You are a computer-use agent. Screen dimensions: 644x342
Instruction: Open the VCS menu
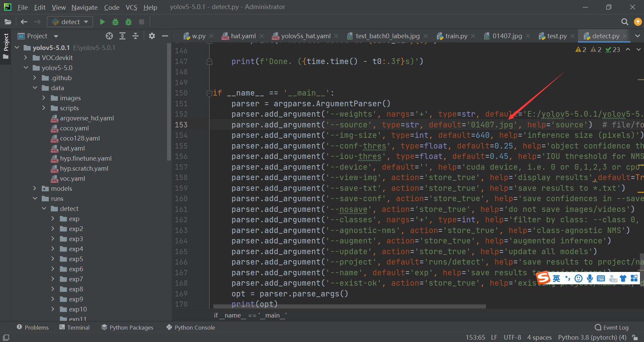coord(131,7)
